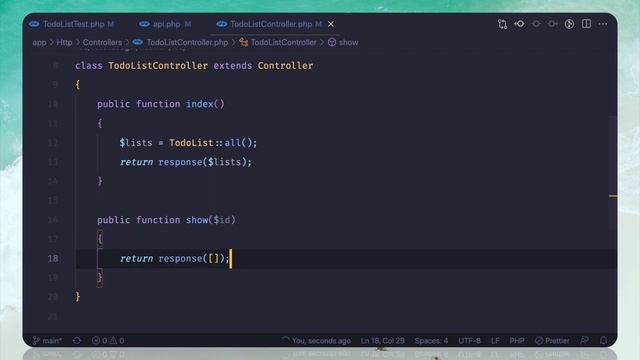The image size is (640, 360).
Task: Click the go to previous change icon
Action: click(x=520, y=24)
